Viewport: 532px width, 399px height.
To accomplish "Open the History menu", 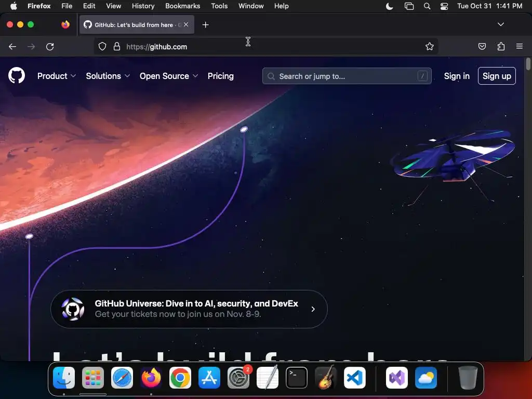I will 143,6.
